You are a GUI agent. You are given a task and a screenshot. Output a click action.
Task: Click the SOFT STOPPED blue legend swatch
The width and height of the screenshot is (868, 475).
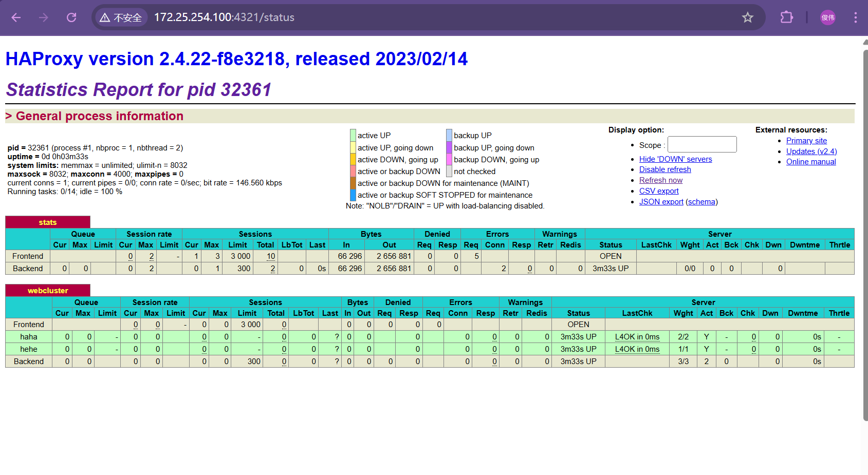point(353,195)
